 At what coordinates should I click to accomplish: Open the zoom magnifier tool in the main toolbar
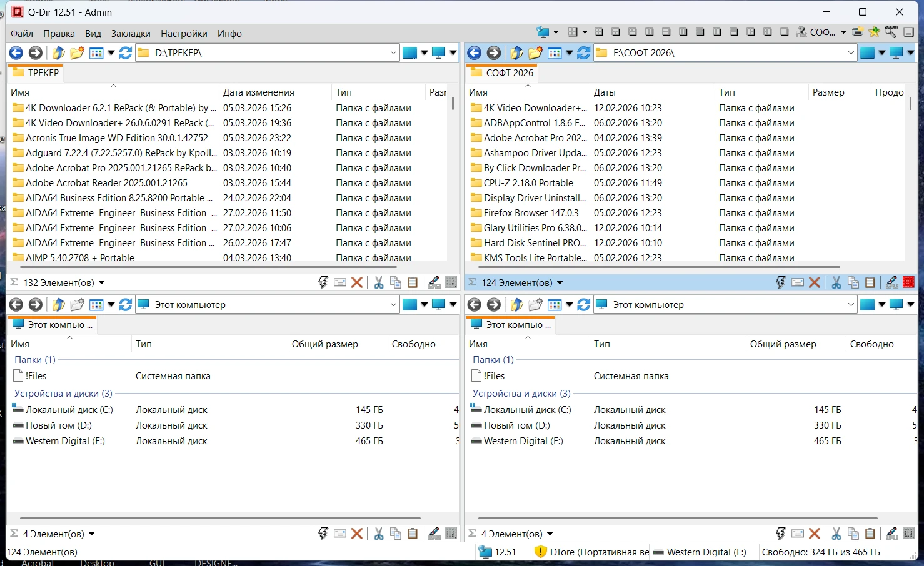[x=891, y=32]
